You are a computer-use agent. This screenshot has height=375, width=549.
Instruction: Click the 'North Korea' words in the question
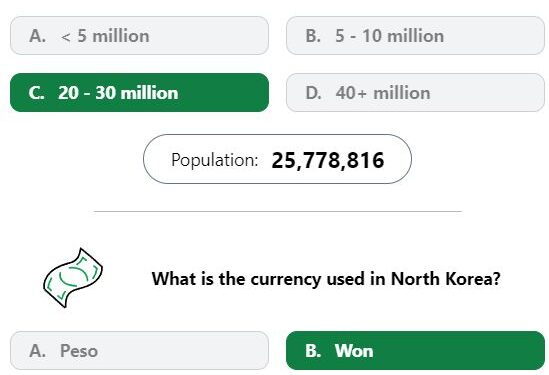click(446, 279)
